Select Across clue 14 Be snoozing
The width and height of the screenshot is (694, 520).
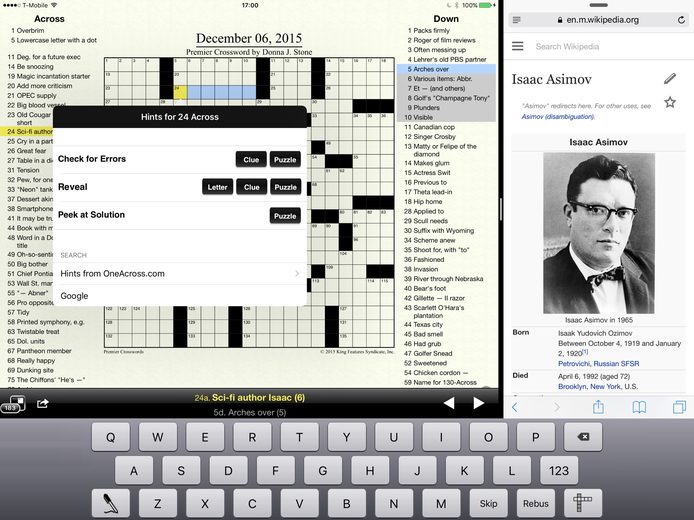(30, 66)
